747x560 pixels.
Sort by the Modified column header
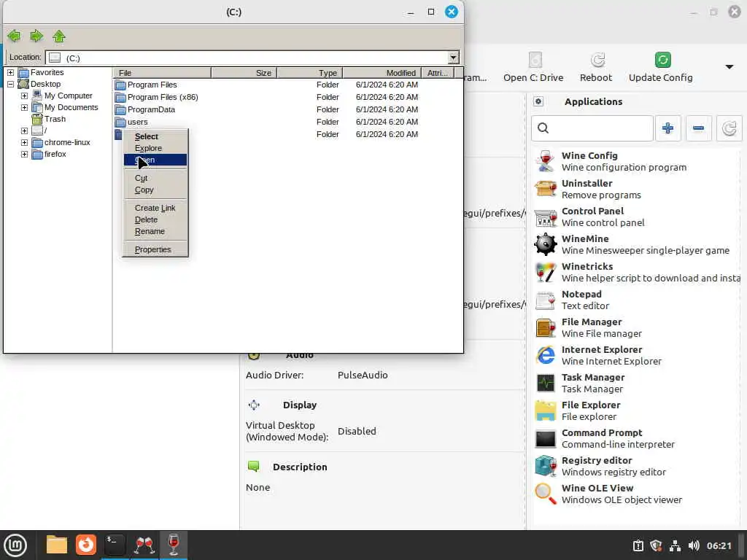382,73
